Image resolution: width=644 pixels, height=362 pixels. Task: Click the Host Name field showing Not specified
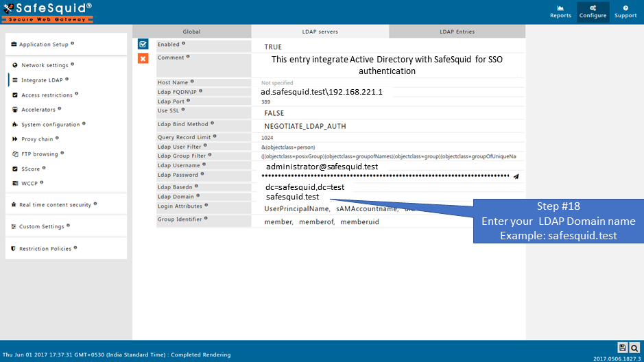click(388, 82)
